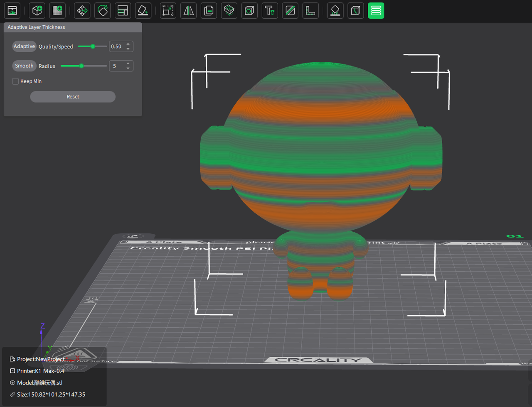Select the Rotate tool
The width and height of the screenshot is (532, 407).
coord(103,10)
